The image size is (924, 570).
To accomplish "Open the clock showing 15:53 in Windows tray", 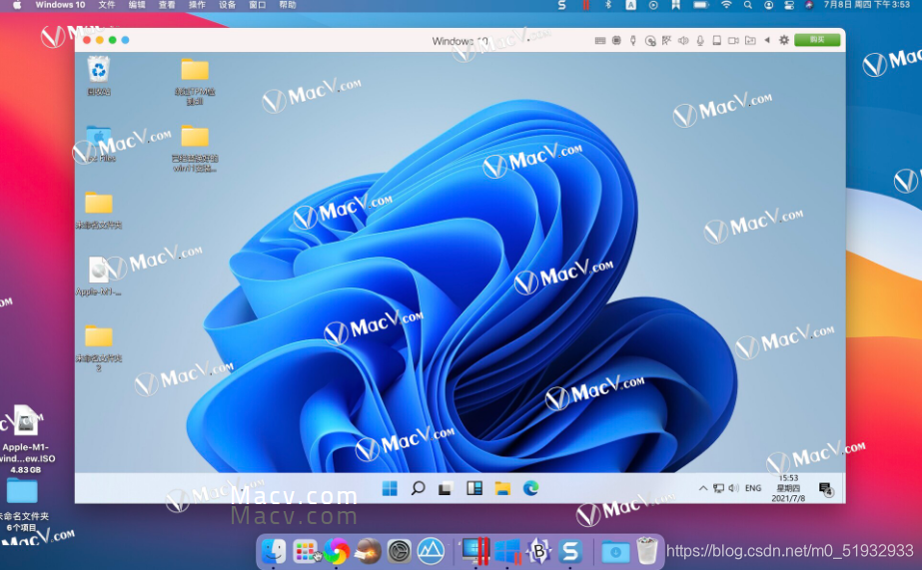I will tap(788, 488).
